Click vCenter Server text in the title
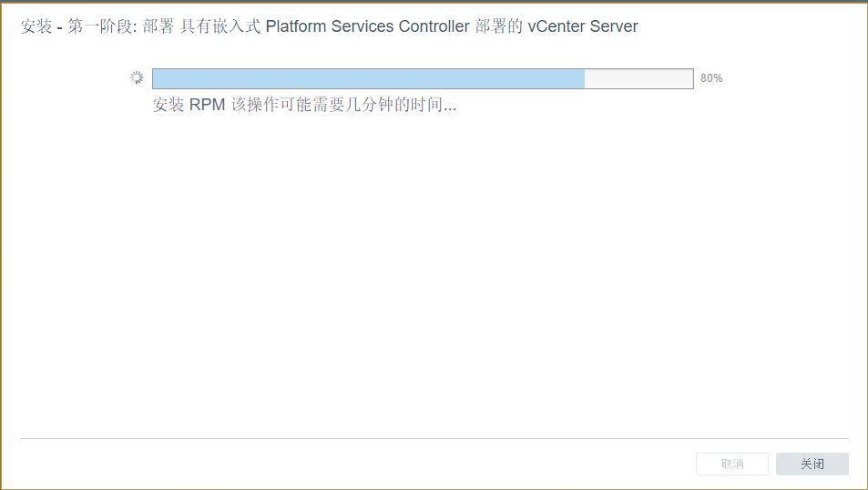 [583, 26]
